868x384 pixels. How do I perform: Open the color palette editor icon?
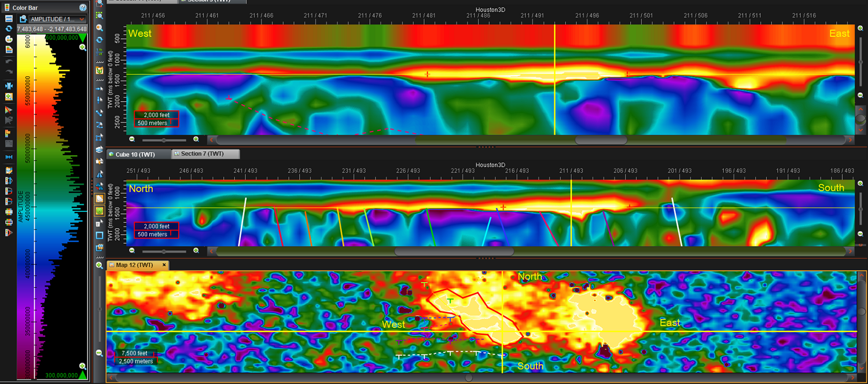[9, 39]
